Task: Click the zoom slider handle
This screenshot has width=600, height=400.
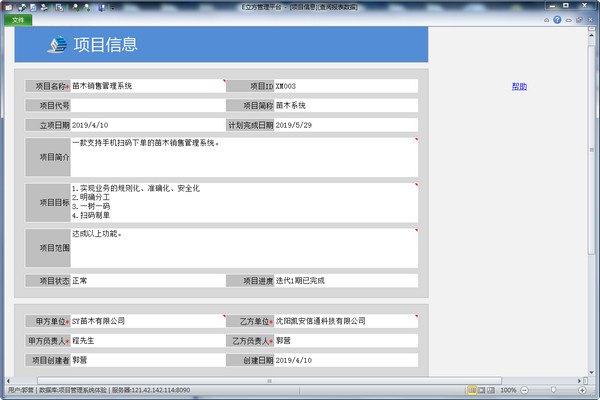Action: tap(553, 390)
